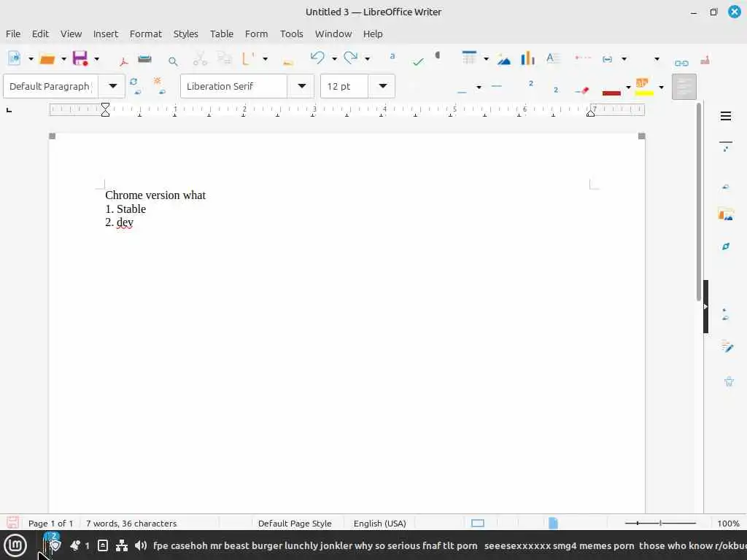This screenshot has height=560, width=747.
Task: Insert a text box
Action: [x=552, y=58]
